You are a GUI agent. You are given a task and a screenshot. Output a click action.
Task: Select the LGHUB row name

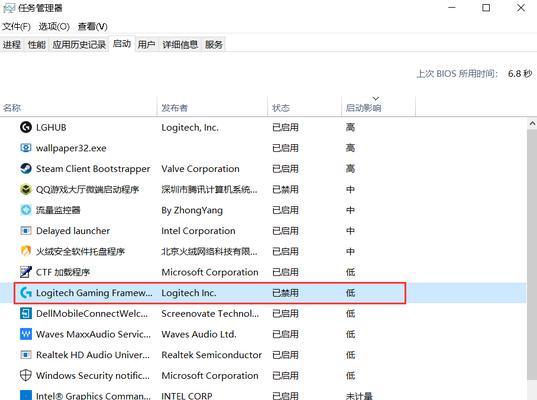[51, 127]
